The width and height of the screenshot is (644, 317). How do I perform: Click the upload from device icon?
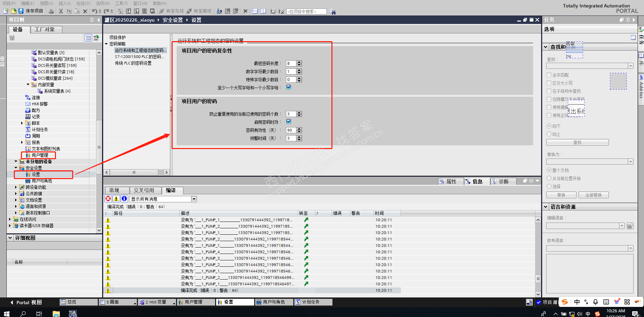(x=137, y=11)
